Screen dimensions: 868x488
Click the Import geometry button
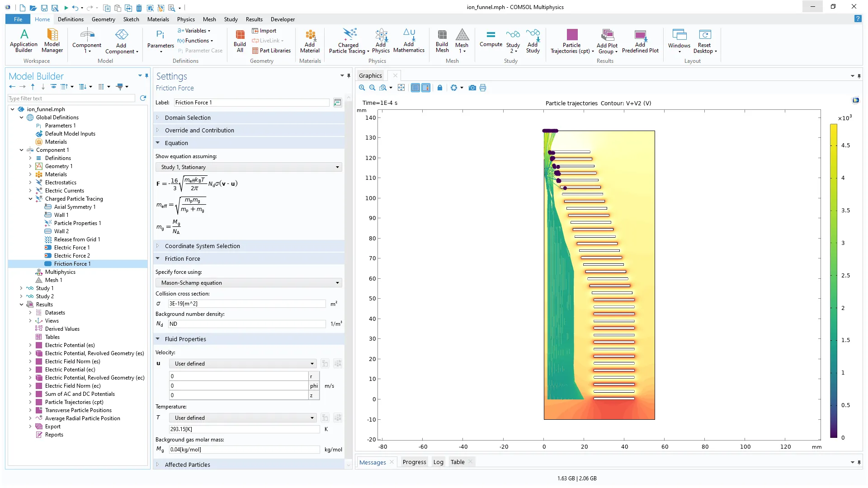(x=264, y=31)
